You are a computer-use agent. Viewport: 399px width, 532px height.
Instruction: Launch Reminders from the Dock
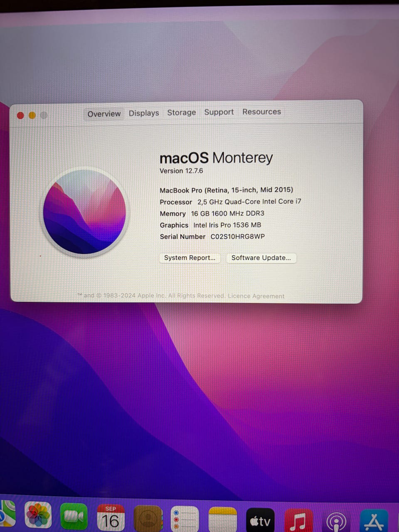click(x=185, y=519)
